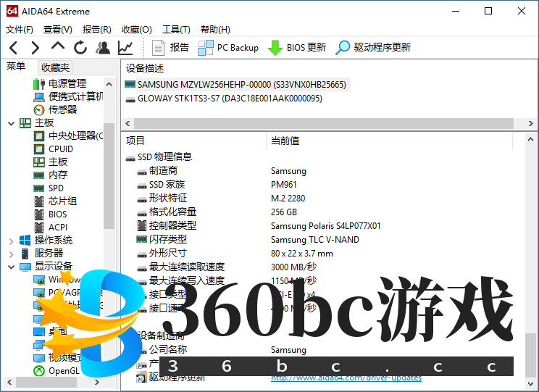Open the 工具(T) menu
The image size is (539, 392).
tap(176, 30)
